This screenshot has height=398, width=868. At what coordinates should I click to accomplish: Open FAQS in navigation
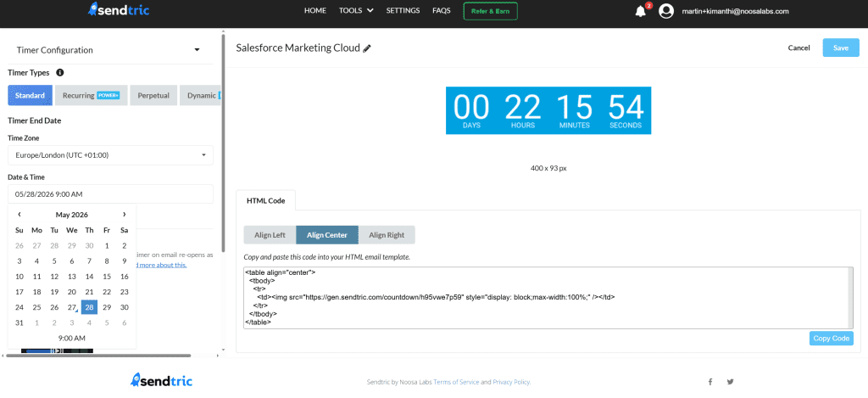(441, 10)
